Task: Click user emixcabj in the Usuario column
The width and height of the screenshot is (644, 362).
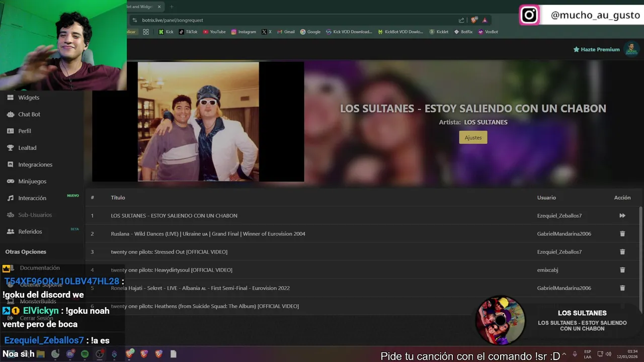Action: (547, 270)
